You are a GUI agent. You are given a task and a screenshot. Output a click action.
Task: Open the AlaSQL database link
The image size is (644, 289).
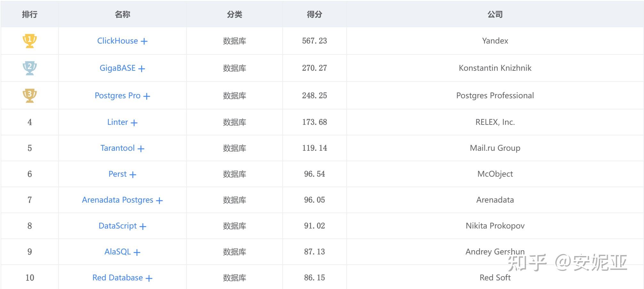117,252
